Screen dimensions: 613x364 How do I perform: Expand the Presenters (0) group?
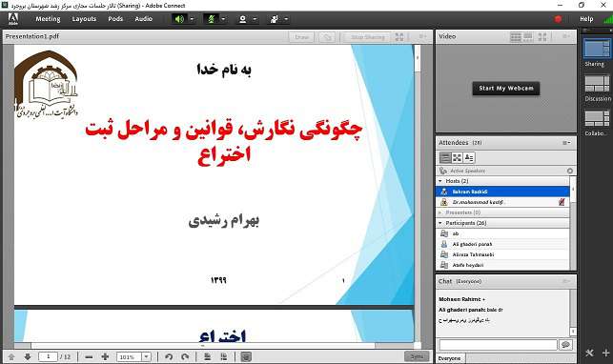point(440,212)
